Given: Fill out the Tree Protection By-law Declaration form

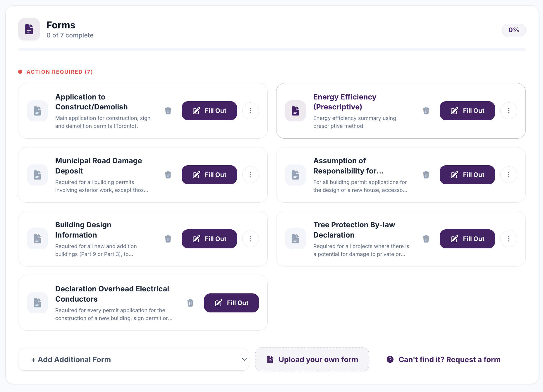Looking at the screenshot, I should (x=467, y=239).
